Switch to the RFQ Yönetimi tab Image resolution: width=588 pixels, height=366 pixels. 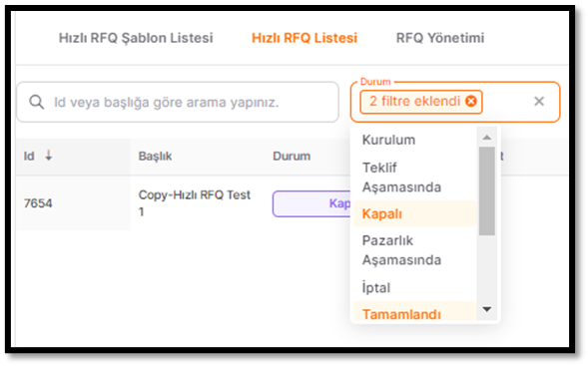click(440, 38)
